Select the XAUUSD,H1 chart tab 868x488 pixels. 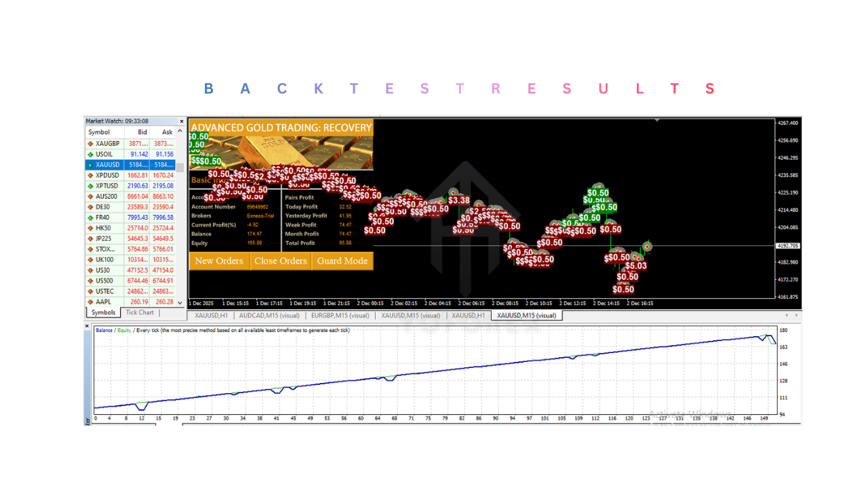(x=211, y=315)
